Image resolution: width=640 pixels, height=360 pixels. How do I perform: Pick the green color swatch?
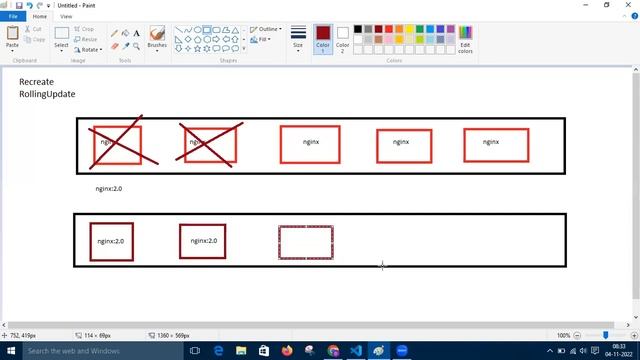pyautogui.click(x=420, y=29)
